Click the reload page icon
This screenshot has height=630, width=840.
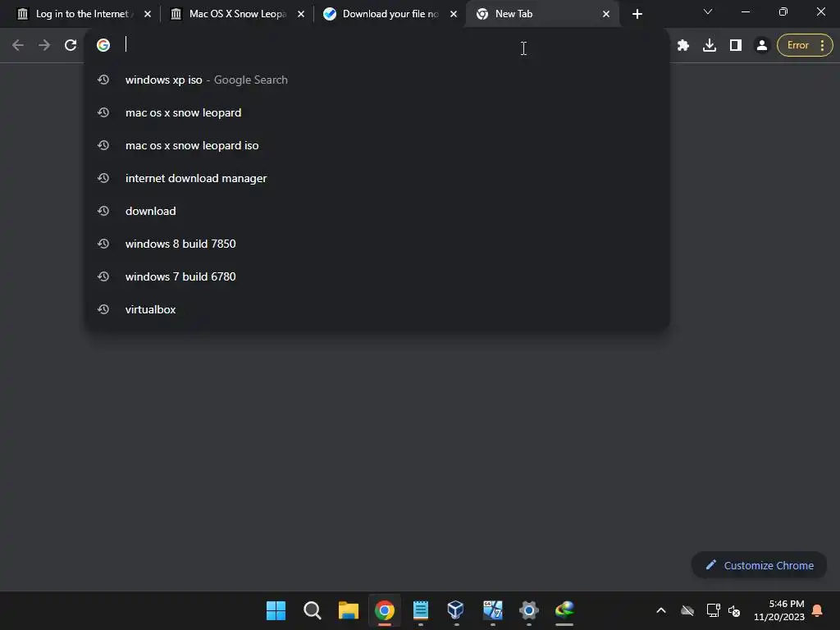point(71,45)
